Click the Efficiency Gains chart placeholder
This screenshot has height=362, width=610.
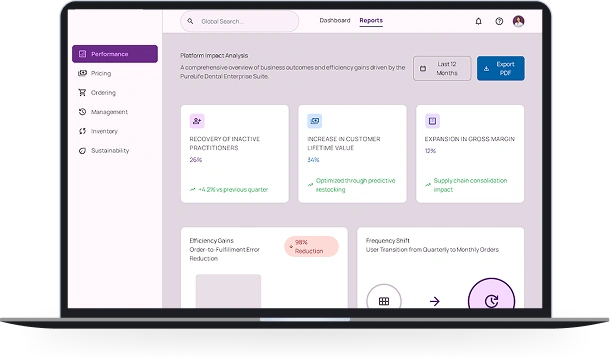click(x=228, y=291)
